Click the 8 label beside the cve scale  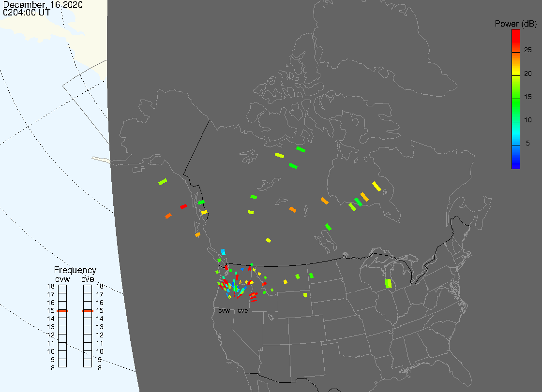(100, 368)
